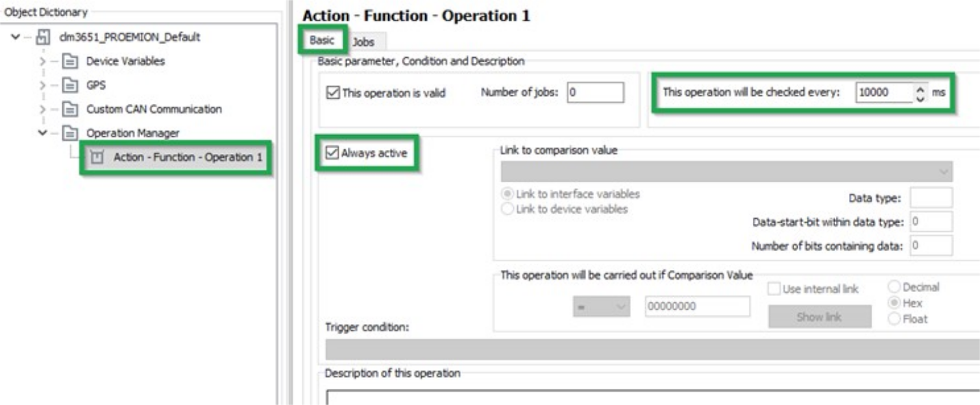Toggle the This operation is valid checkbox
Image resolution: width=980 pixels, height=405 pixels.
coord(332,93)
